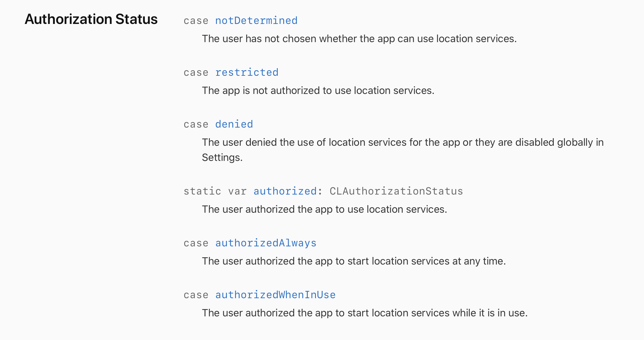The width and height of the screenshot is (644, 340).
Task: Open the notDetermined case link
Action: pyautogui.click(x=256, y=21)
